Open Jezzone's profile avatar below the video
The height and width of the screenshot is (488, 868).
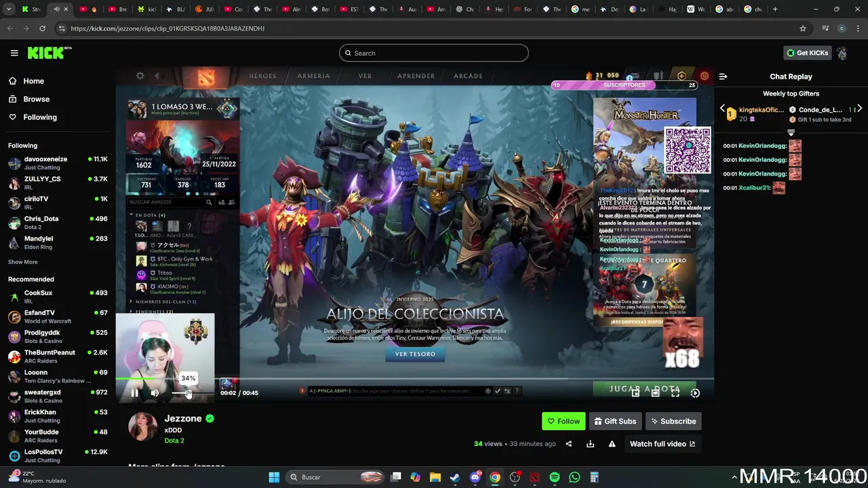coord(142,427)
